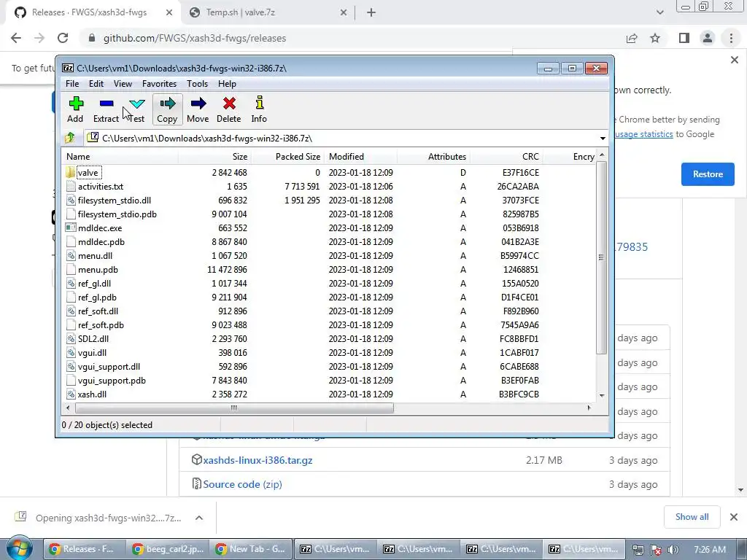Open the View menu

[123, 84]
